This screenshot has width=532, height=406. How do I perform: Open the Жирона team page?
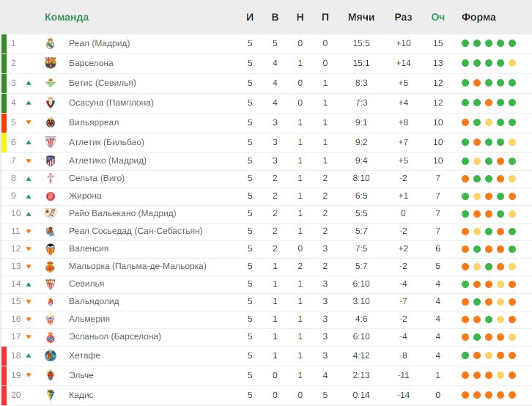coord(85,196)
